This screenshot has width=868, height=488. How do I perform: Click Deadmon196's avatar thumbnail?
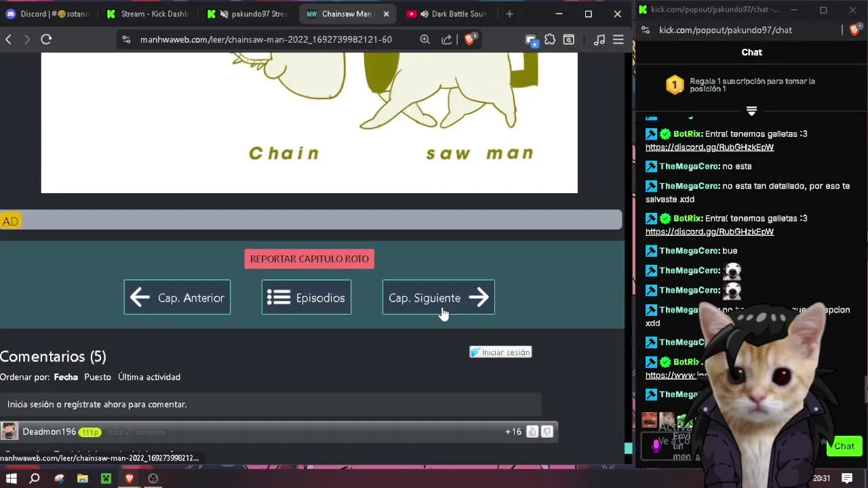click(9, 432)
